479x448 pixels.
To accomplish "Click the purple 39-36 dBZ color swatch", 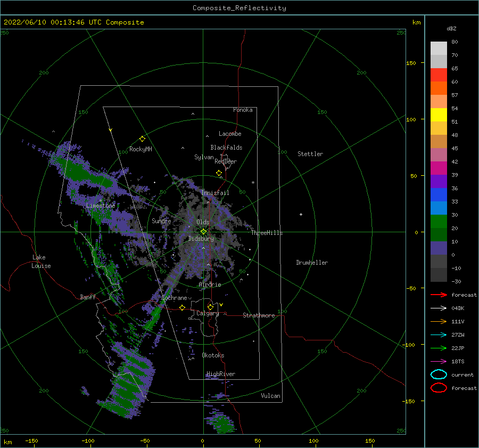I will [439, 182].
